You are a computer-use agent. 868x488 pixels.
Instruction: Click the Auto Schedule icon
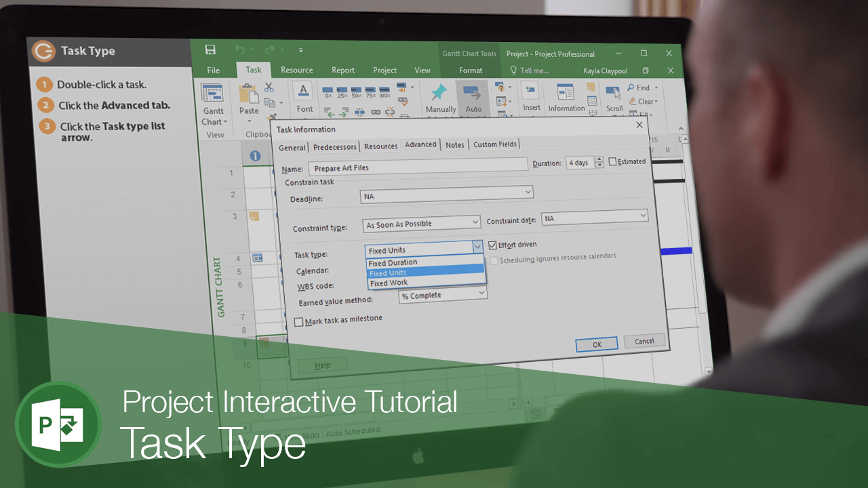(473, 94)
